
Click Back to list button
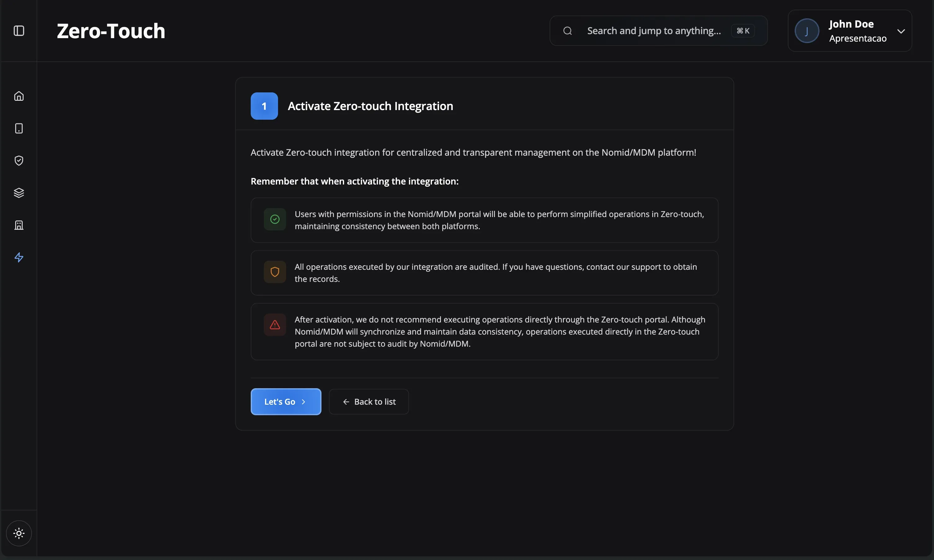[369, 402]
